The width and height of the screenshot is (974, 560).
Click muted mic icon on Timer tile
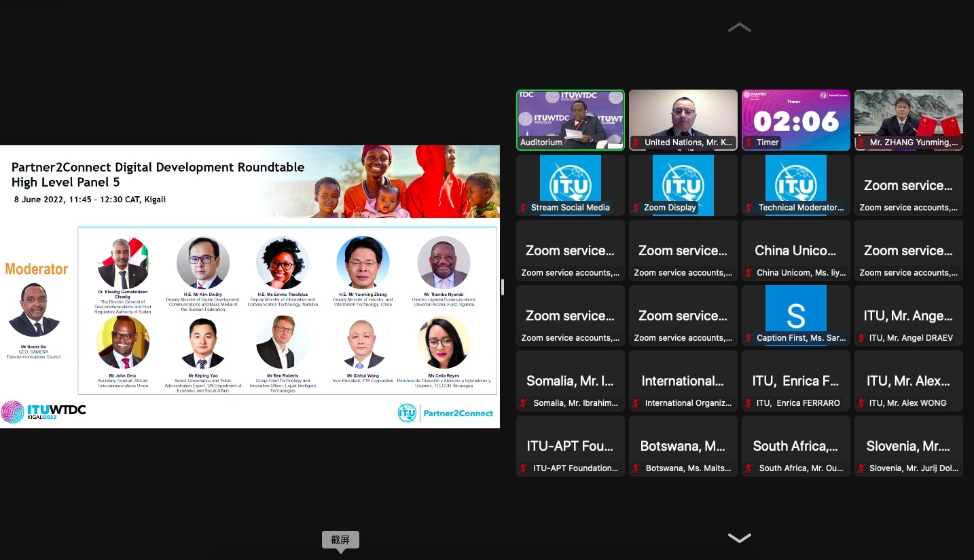pos(749,143)
